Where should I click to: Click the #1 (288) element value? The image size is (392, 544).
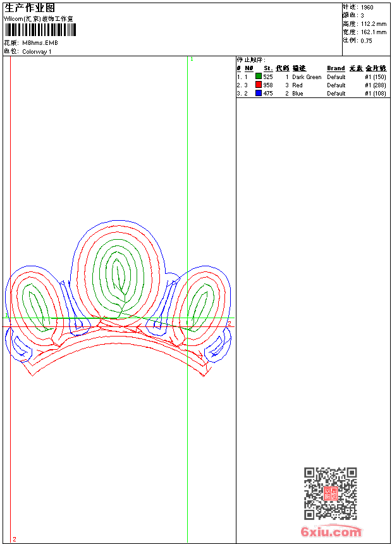point(376,85)
